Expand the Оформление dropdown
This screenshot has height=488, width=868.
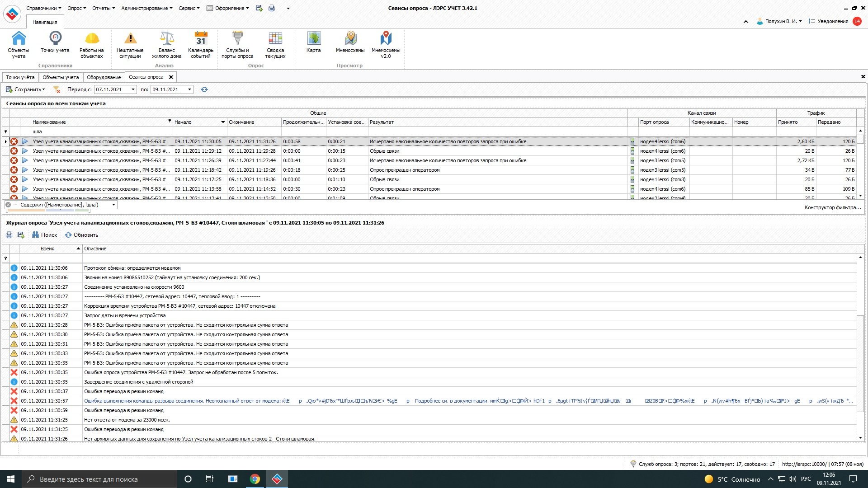[x=228, y=8]
